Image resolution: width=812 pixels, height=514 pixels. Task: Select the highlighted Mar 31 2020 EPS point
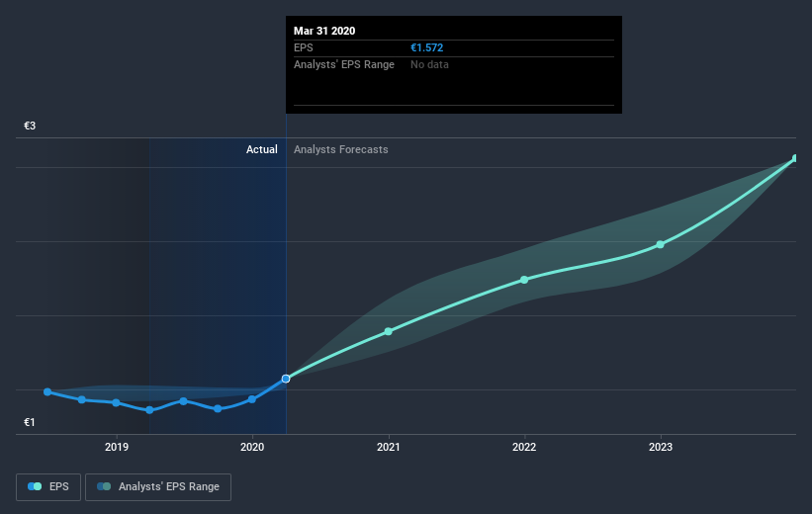[x=286, y=379]
